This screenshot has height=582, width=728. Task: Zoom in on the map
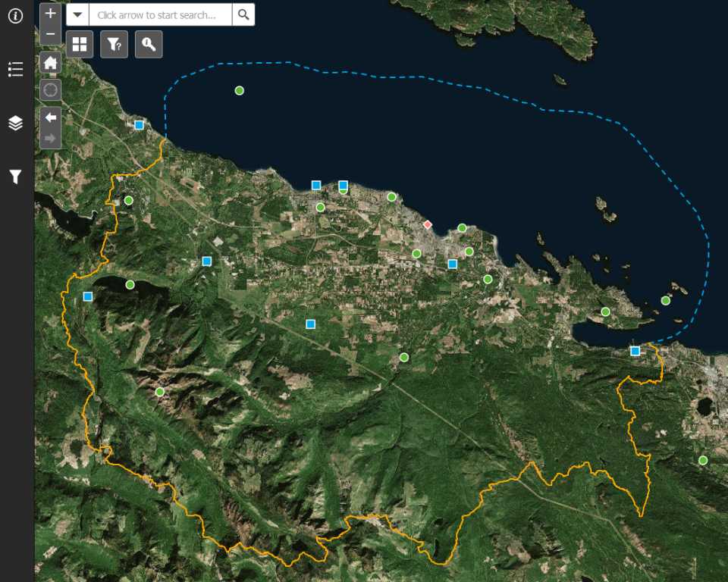(51, 14)
